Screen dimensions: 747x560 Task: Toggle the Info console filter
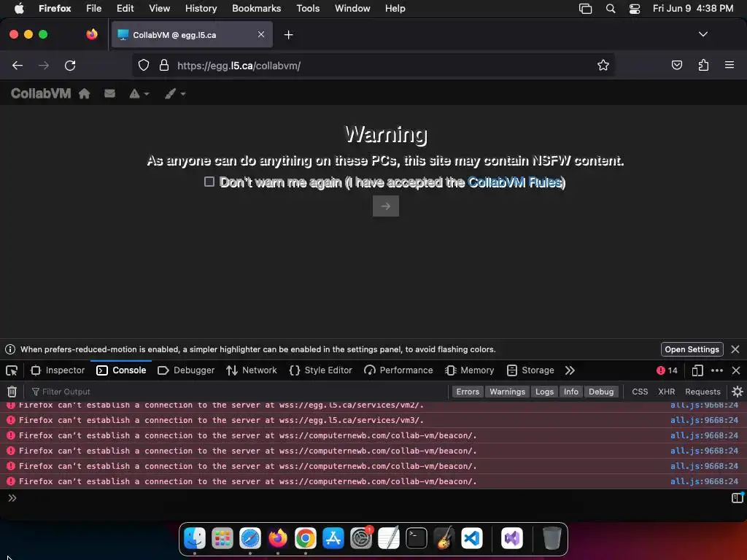[x=570, y=392]
